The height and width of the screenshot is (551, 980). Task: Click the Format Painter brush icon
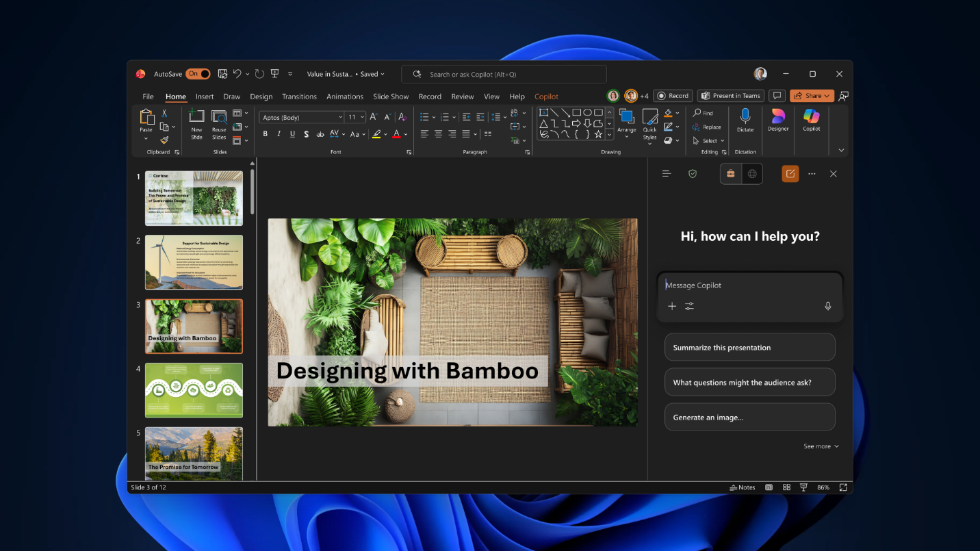click(x=164, y=140)
